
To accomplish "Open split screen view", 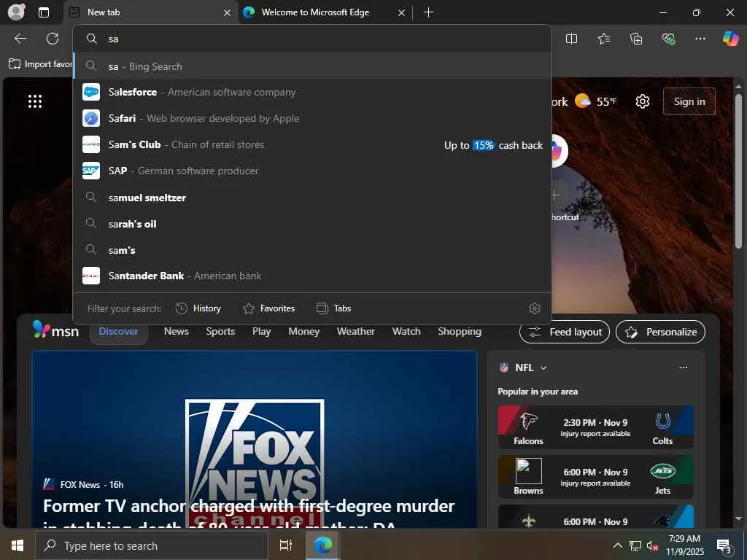I will click(x=571, y=39).
